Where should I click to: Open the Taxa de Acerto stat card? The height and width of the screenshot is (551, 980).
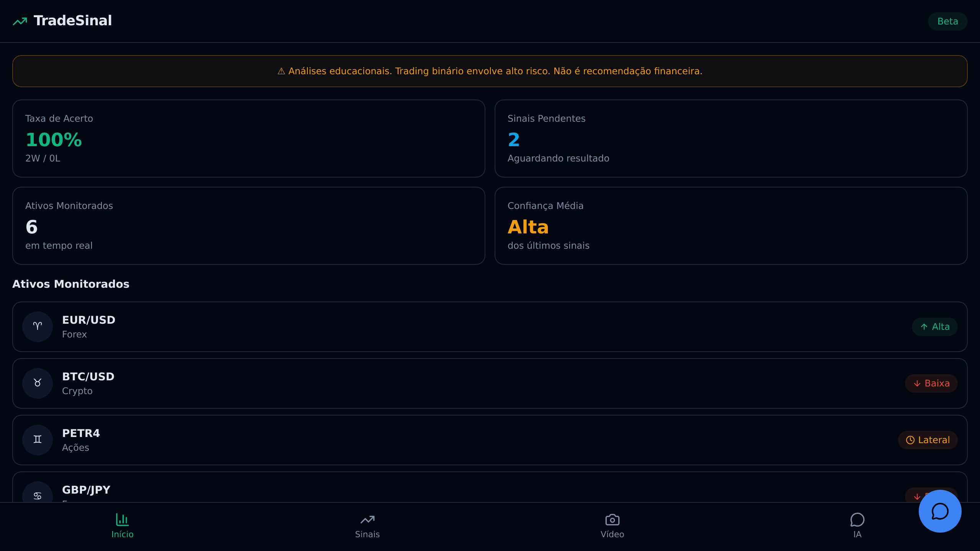[249, 139]
